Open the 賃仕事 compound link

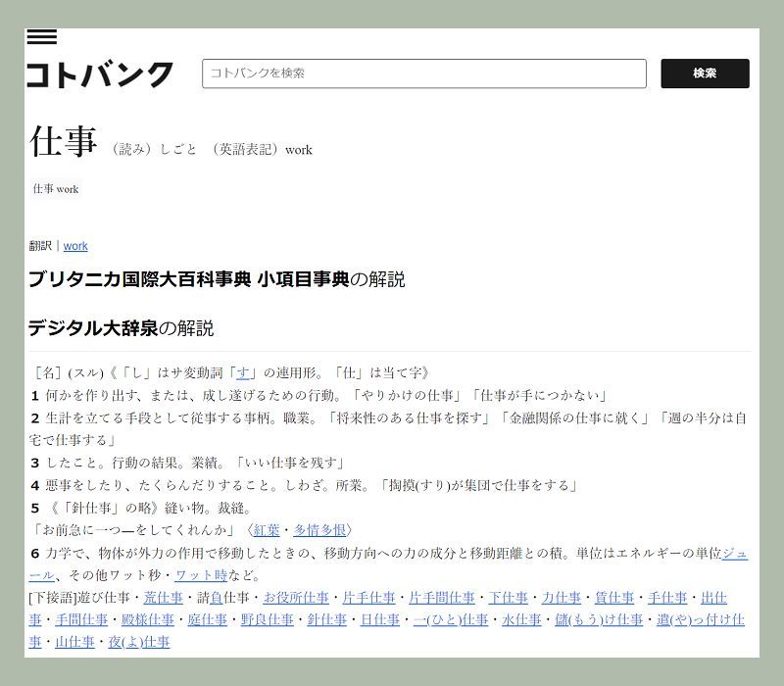tap(614, 598)
